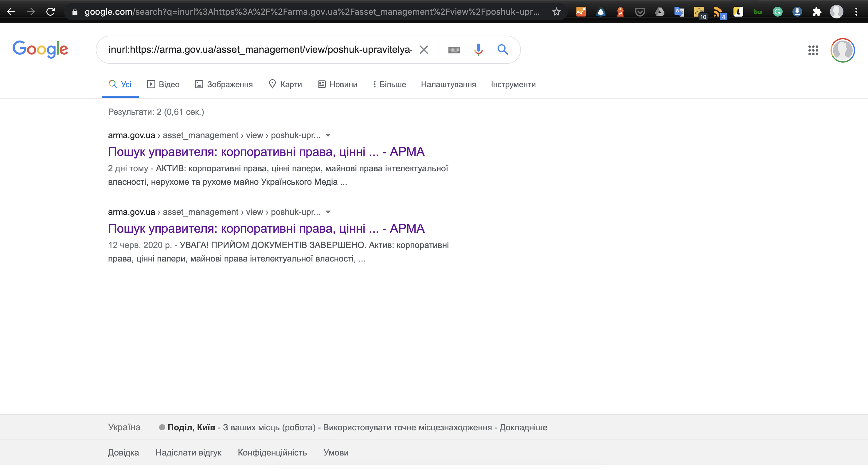Click Результати: 2 (0,61 сек.) stats text
The width and height of the screenshot is (868, 469).
156,112
